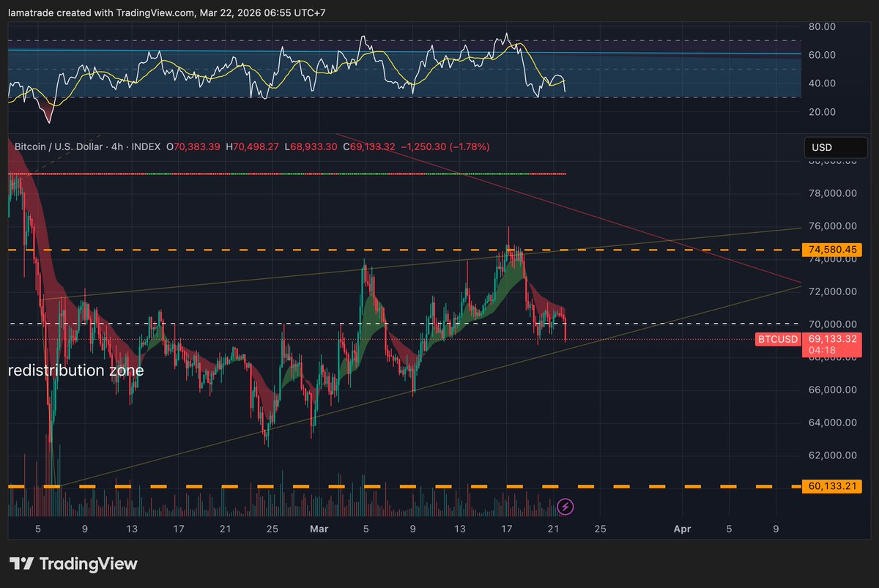
Task: Select the red and green dotted horizontal line
Action: click(x=287, y=174)
